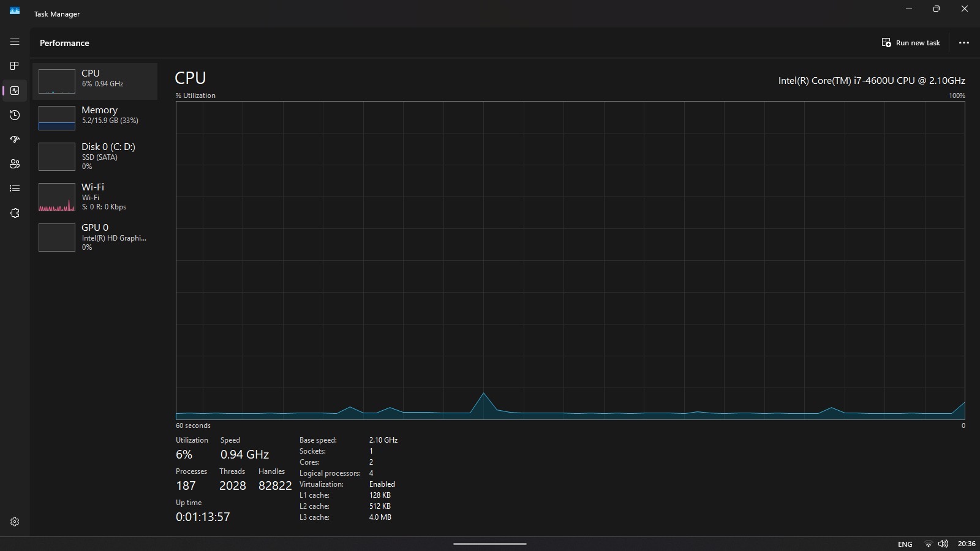This screenshot has width=980, height=551.
Task: Open the Details list icon
Action: 15,189
